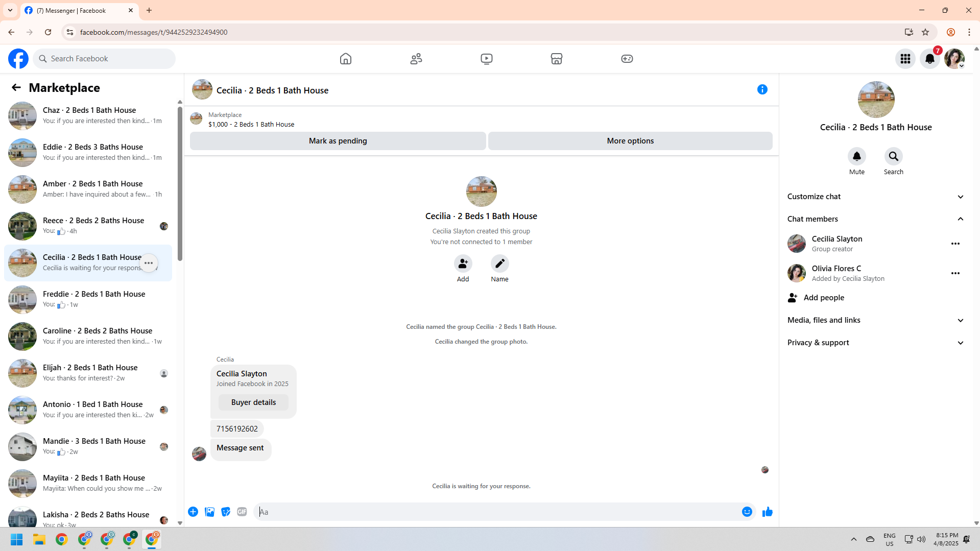
Task: Click the Add member icon in chat
Action: coord(463,263)
